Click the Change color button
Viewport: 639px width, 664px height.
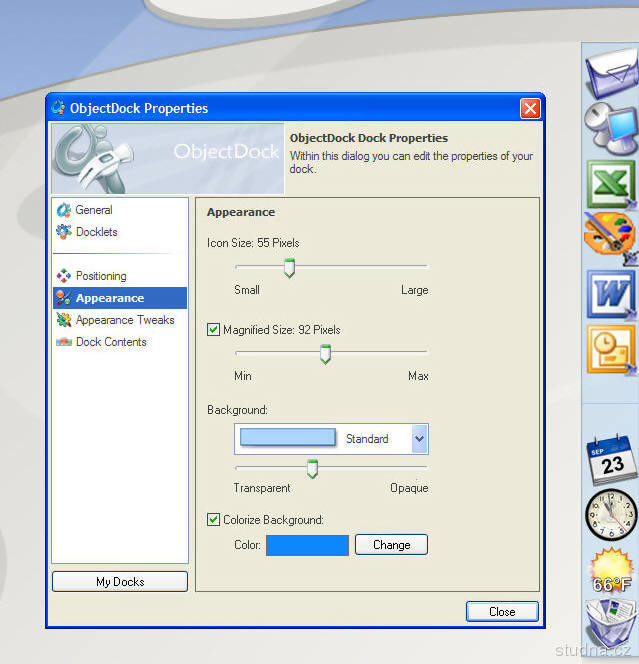click(391, 545)
